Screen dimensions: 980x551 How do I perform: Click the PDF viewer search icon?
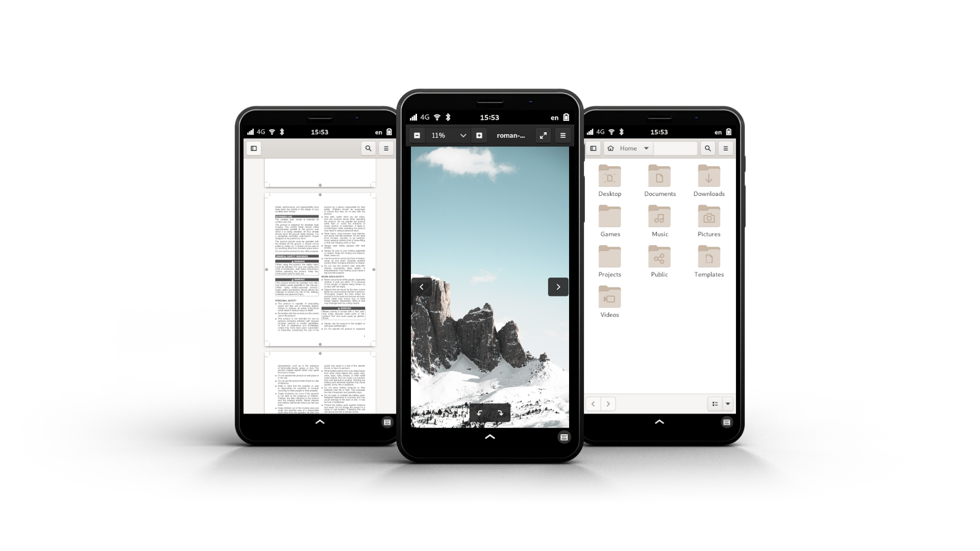click(x=367, y=147)
